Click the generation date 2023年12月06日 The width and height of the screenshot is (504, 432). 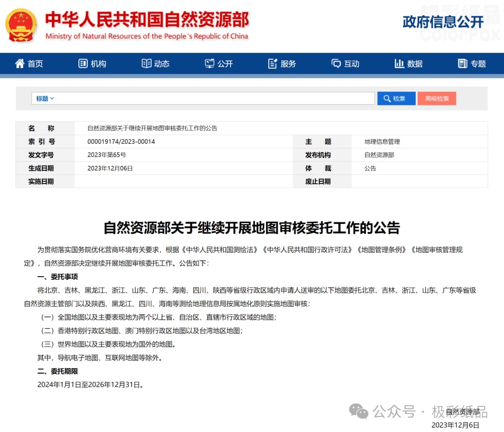tap(110, 168)
